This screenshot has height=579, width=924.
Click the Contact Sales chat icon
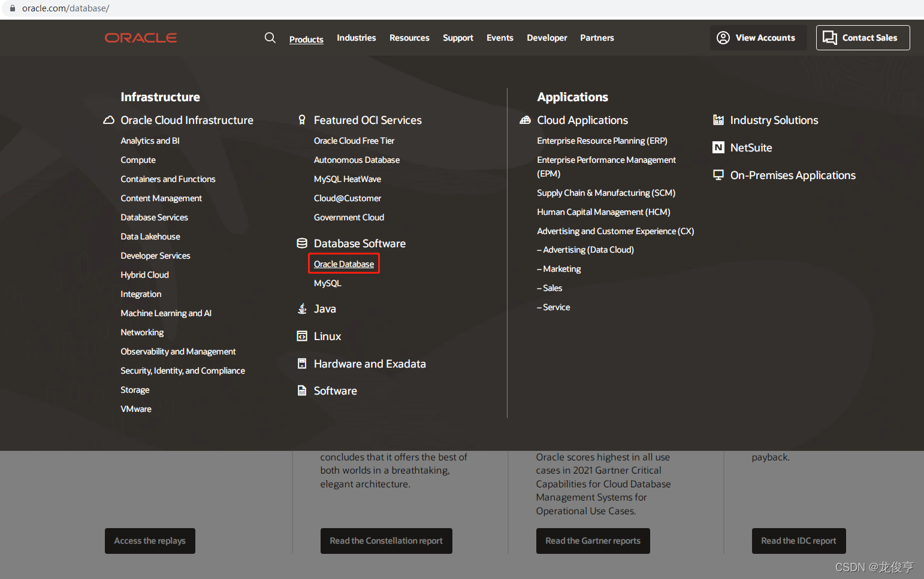[830, 38]
